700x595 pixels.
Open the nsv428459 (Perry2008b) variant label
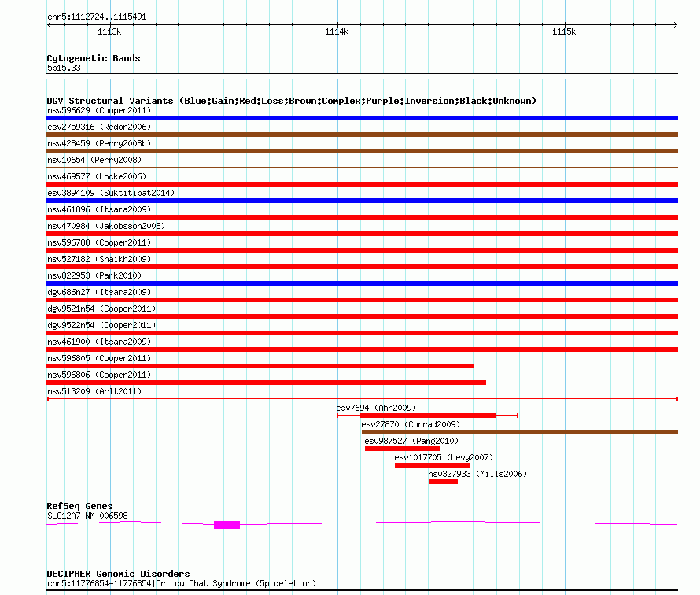pos(99,143)
